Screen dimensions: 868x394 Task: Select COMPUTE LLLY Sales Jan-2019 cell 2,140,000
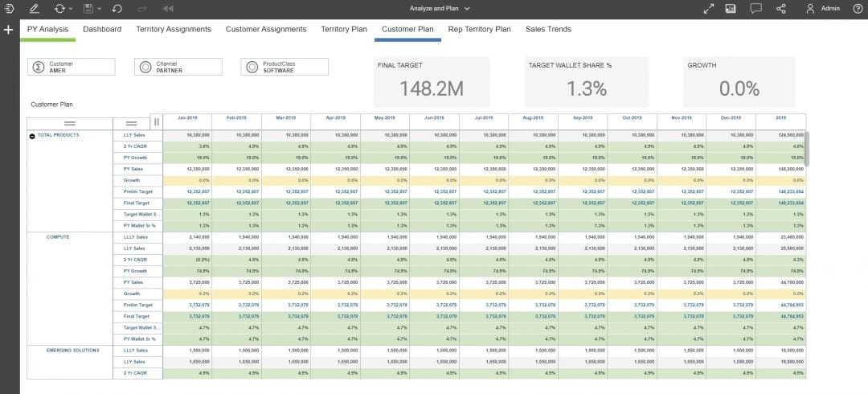pyautogui.click(x=187, y=237)
